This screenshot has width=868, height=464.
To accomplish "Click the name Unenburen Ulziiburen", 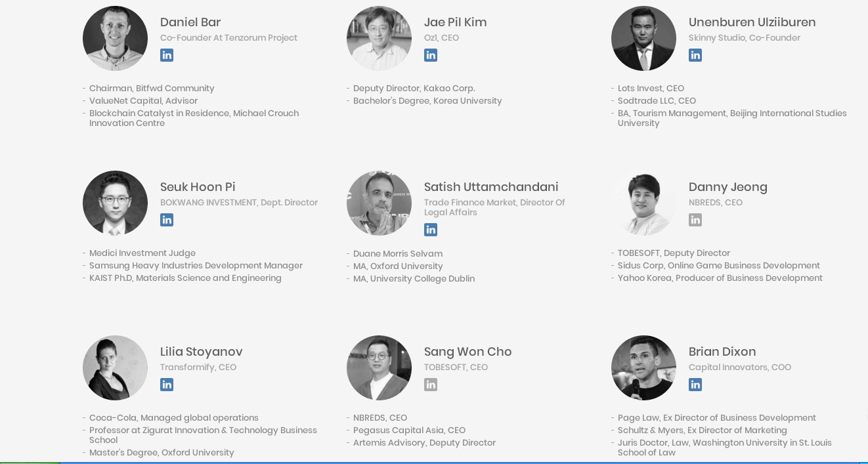I will 752,22.
